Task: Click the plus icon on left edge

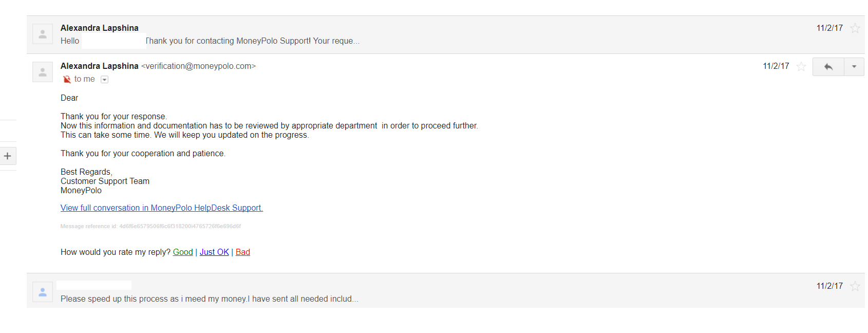Action: 8,156
